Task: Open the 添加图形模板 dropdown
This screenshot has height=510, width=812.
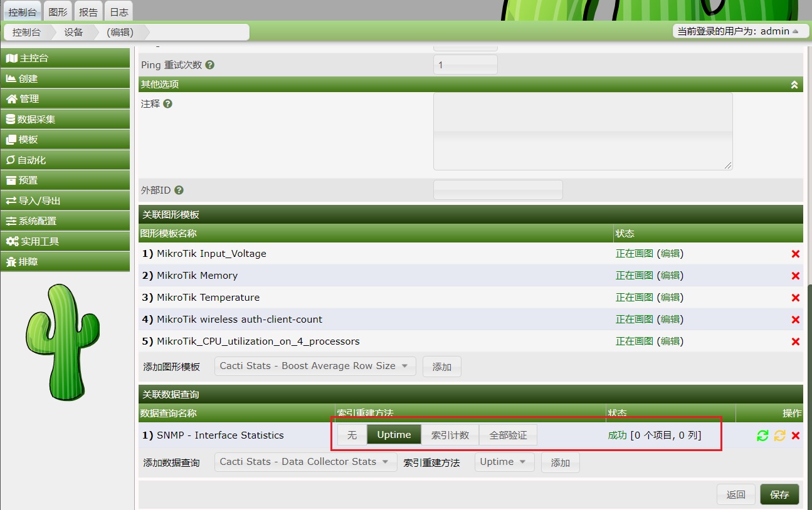Action: click(315, 366)
